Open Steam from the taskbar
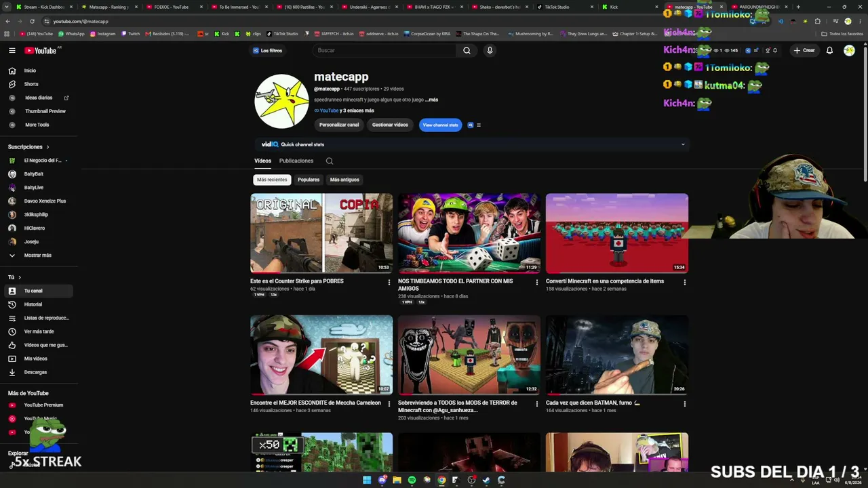868x488 pixels. tap(486, 480)
